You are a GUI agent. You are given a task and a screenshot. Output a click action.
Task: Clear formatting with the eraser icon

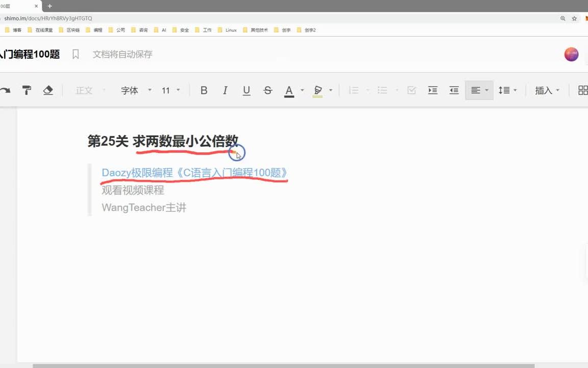[x=47, y=90]
